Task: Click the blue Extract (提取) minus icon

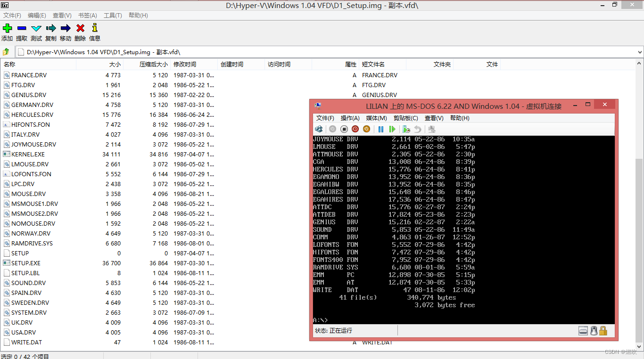Action: point(22,28)
